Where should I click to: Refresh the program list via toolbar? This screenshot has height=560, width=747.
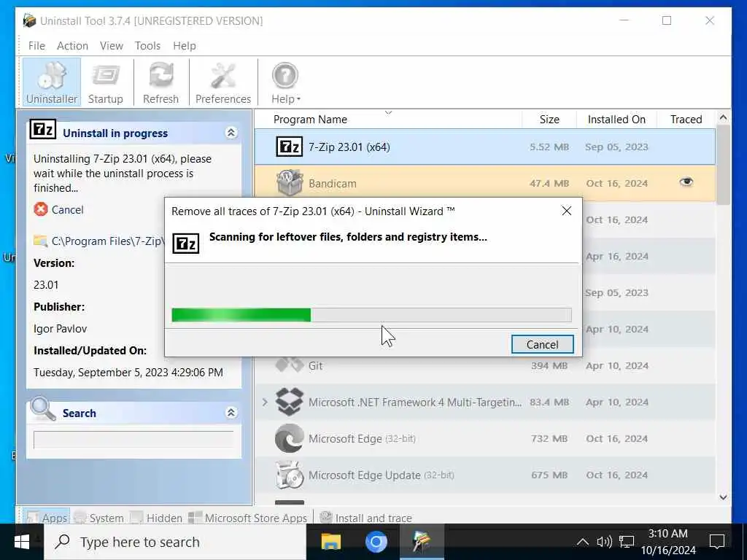160,82
